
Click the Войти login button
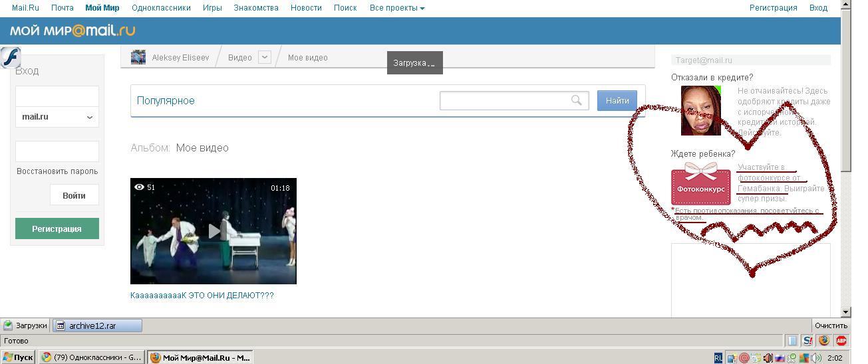click(74, 196)
